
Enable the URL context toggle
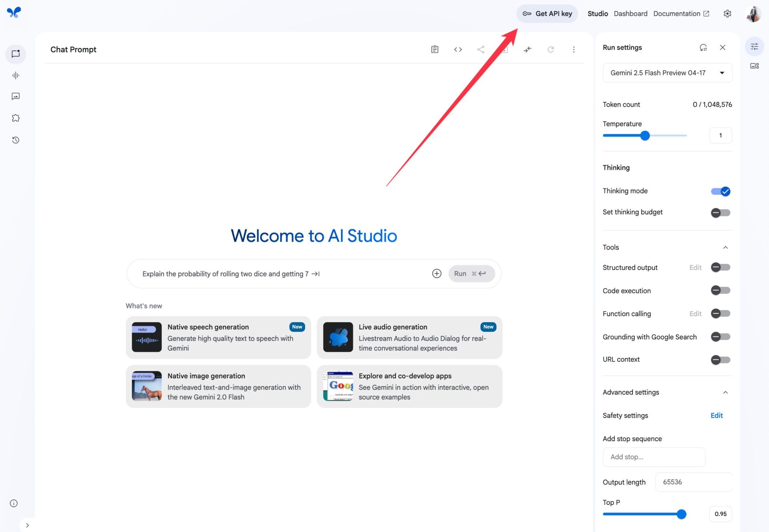(x=721, y=360)
